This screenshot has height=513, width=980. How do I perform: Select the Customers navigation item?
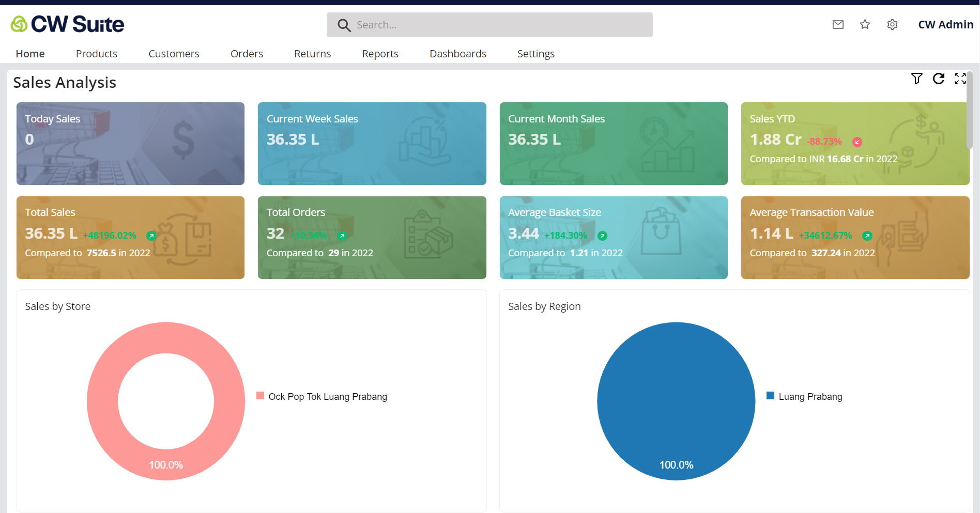174,54
